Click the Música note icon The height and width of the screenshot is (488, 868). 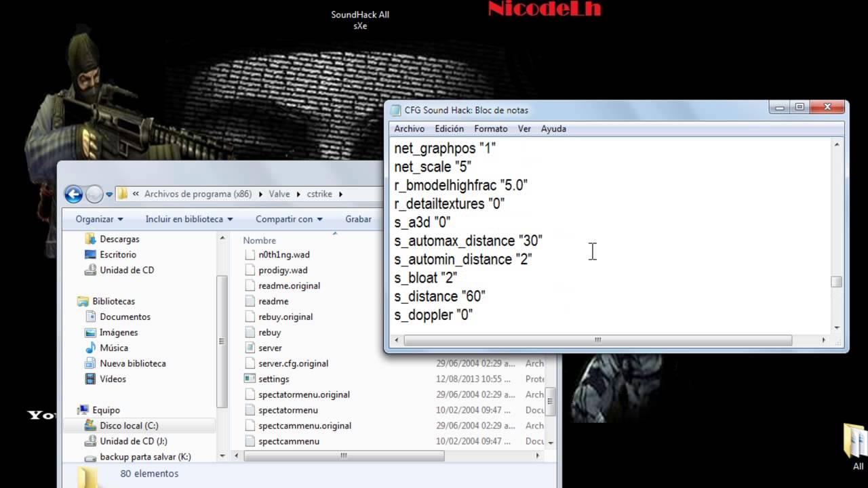[90, 348]
